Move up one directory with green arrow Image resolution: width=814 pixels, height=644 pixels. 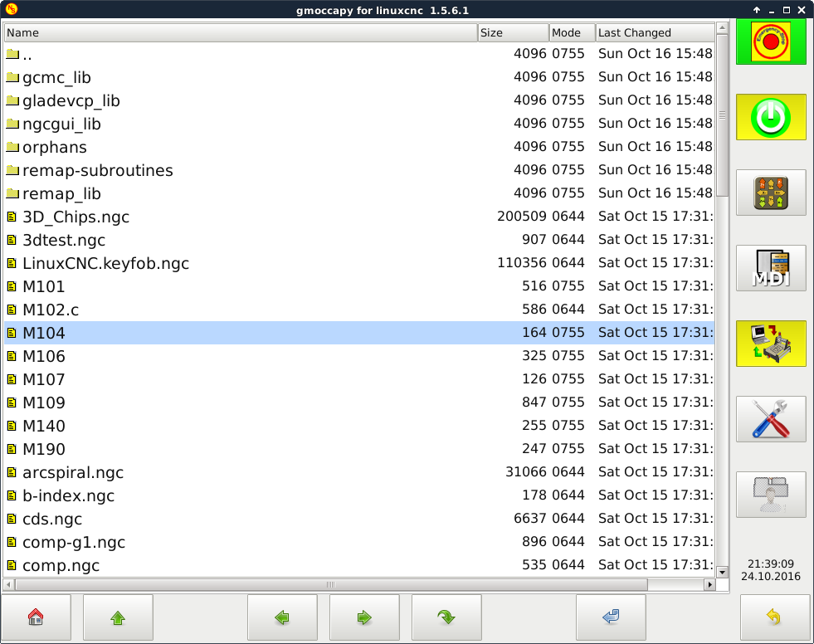tap(118, 617)
